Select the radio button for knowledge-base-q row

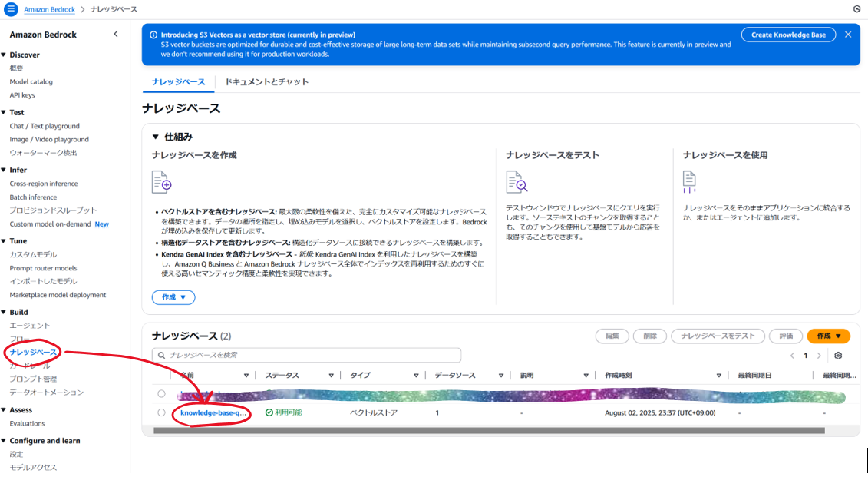pyautogui.click(x=161, y=412)
